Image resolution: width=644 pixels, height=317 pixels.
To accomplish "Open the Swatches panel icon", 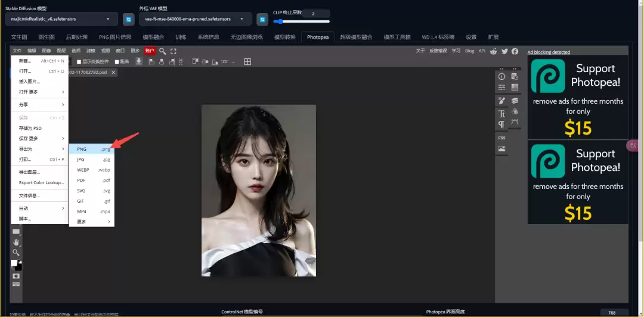I will [515, 87].
